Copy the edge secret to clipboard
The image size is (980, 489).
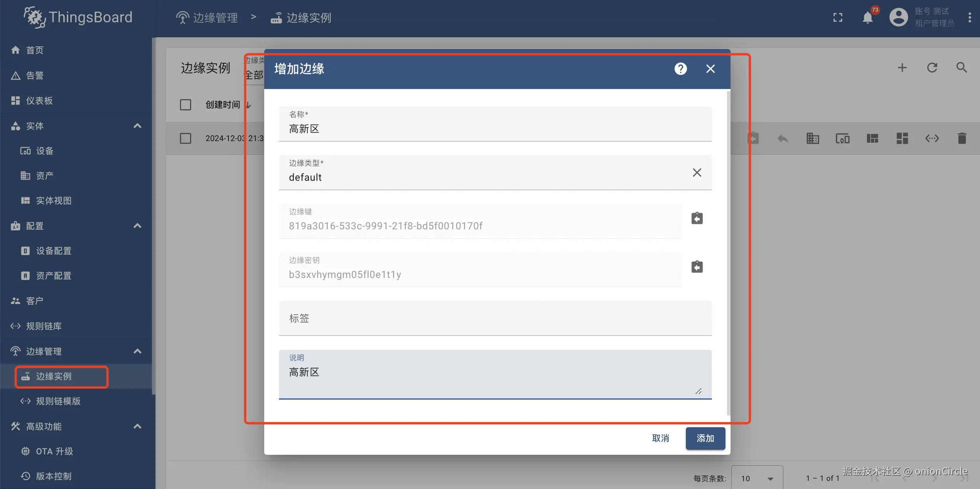click(697, 267)
